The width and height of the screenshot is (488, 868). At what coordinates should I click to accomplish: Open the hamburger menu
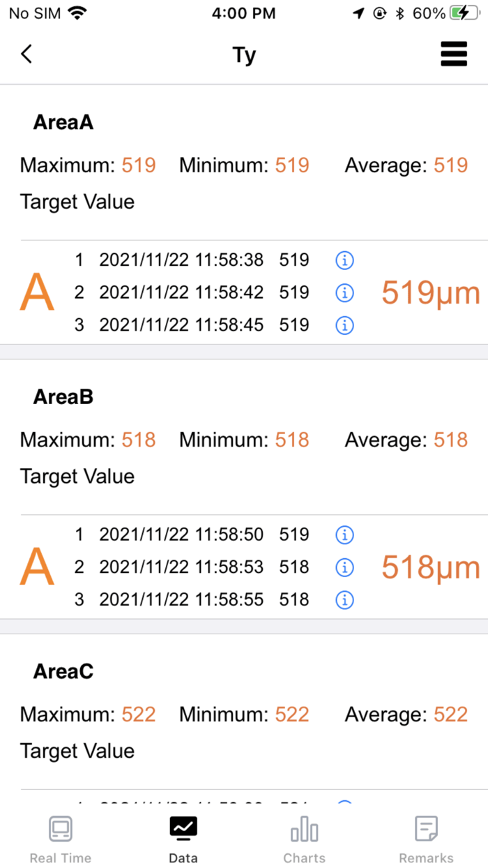tap(454, 54)
